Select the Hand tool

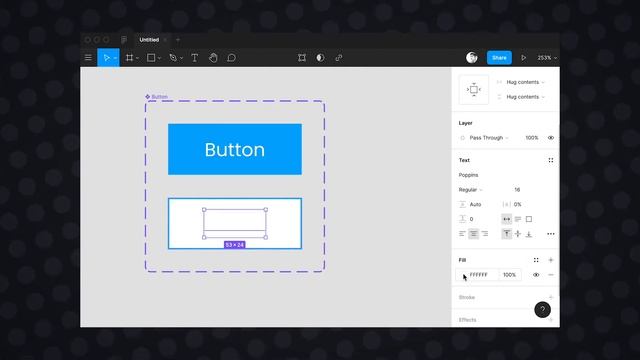[213, 58]
